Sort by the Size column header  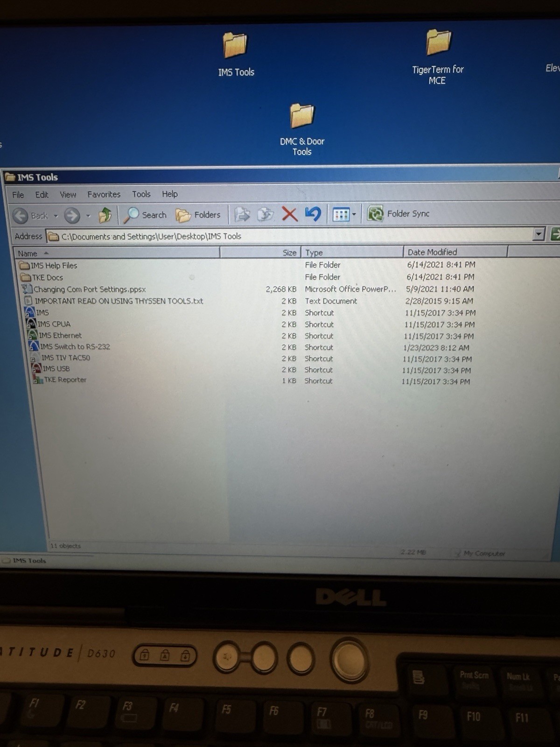(260, 252)
